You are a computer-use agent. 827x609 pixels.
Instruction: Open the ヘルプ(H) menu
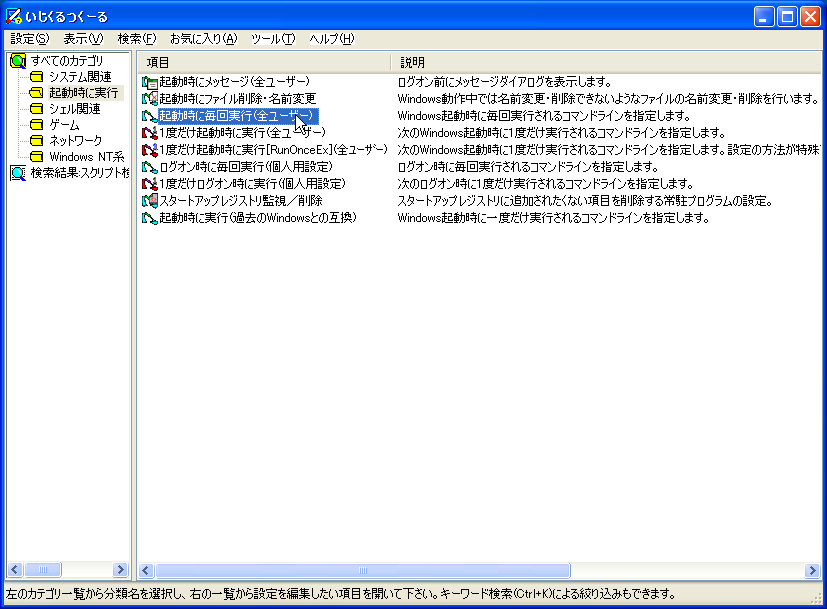click(331, 38)
